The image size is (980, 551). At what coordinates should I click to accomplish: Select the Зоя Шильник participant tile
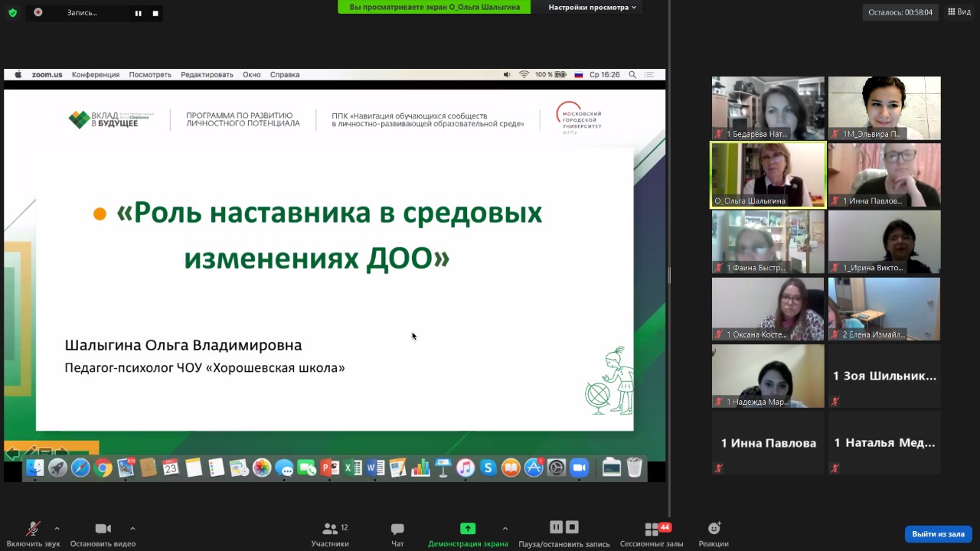(x=884, y=376)
